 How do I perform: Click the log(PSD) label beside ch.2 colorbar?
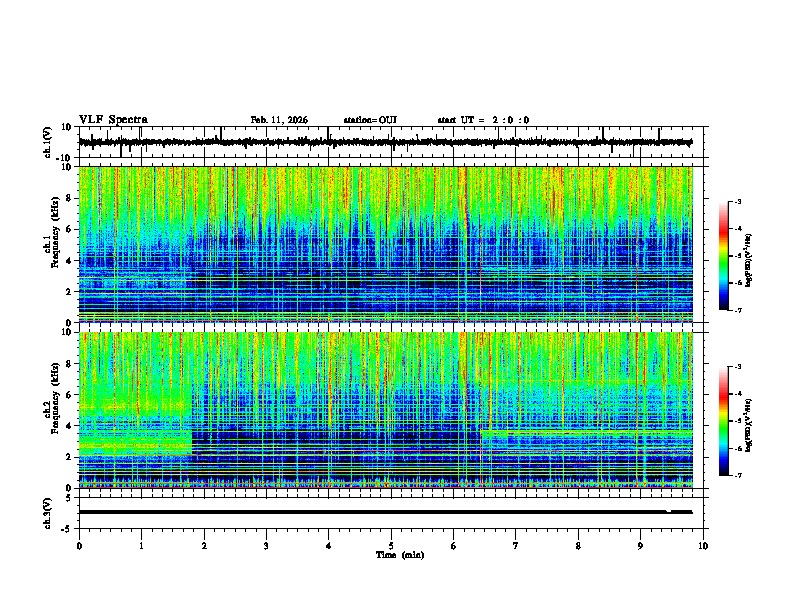(x=748, y=425)
